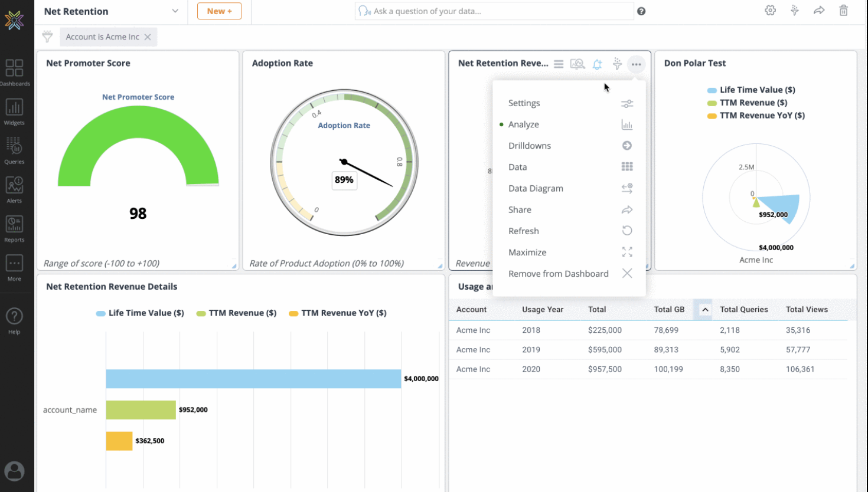Click the New + button
The image size is (868, 492).
click(x=220, y=11)
